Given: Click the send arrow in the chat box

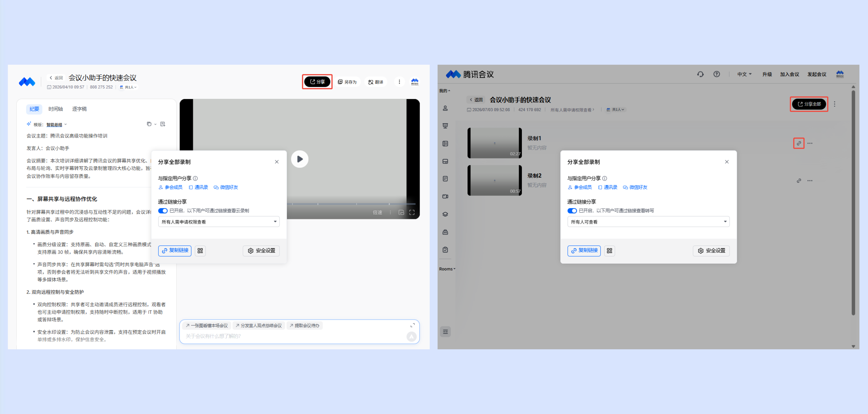Looking at the screenshot, I should (411, 336).
